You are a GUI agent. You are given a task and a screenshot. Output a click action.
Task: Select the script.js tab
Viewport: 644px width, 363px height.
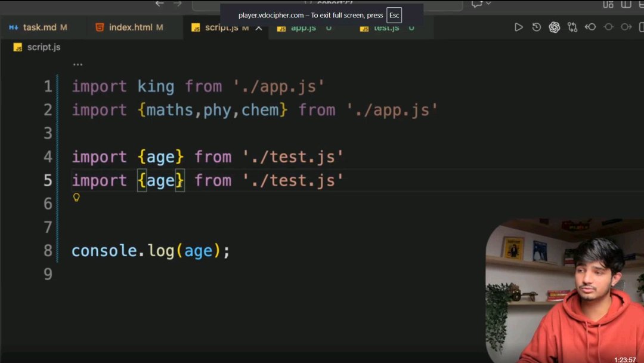[x=220, y=27]
